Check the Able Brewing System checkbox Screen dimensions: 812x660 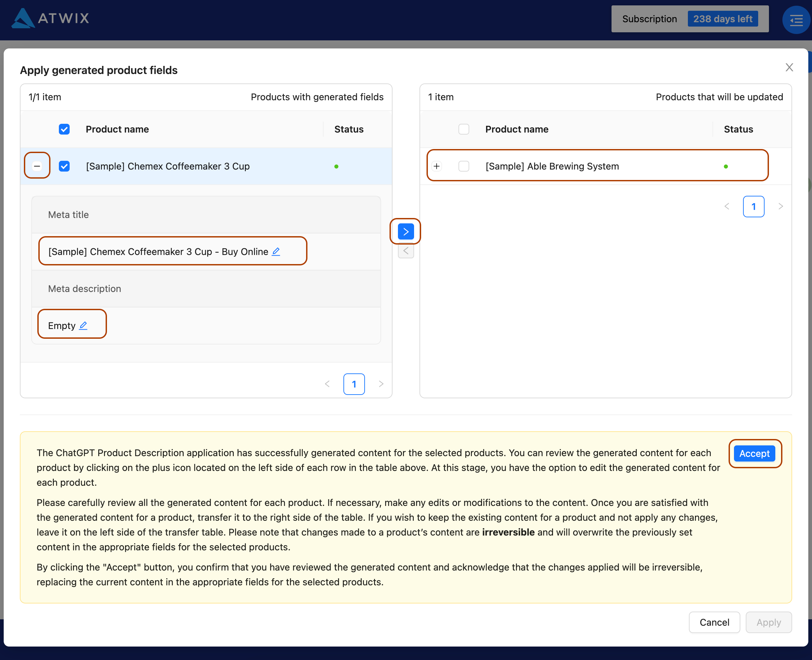[464, 166]
